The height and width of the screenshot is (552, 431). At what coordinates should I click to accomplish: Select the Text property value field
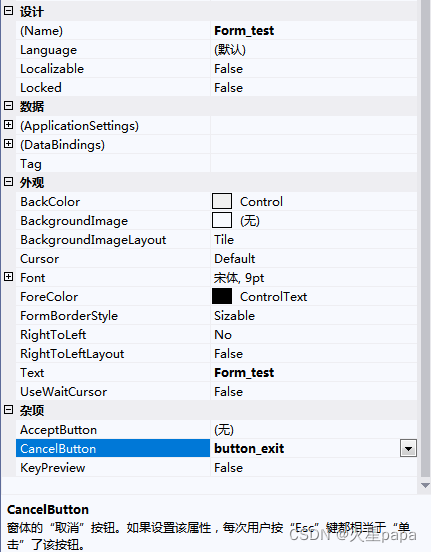[x=314, y=372]
